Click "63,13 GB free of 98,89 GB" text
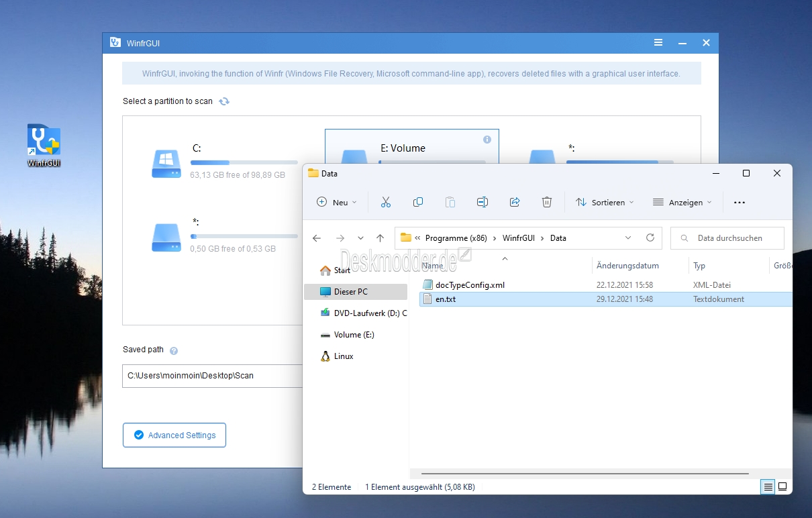 click(x=238, y=175)
